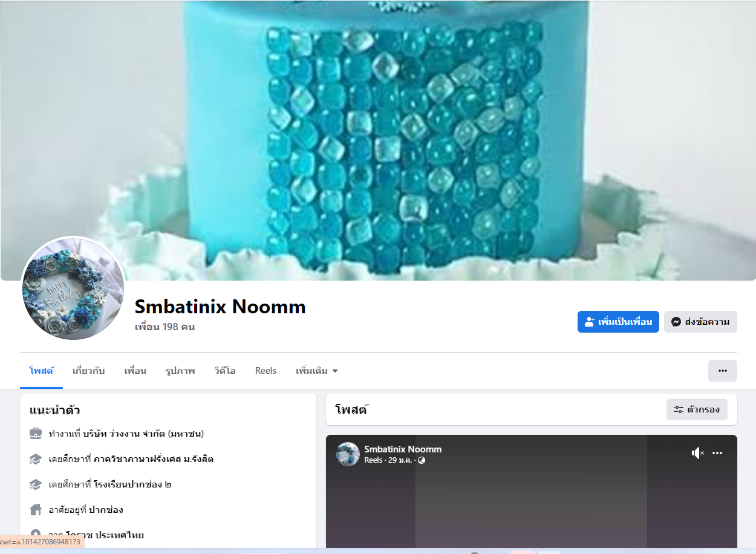Click the briefcase workplace icon
This screenshot has height=554, width=756.
pyautogui.click(x=36, y=434)
